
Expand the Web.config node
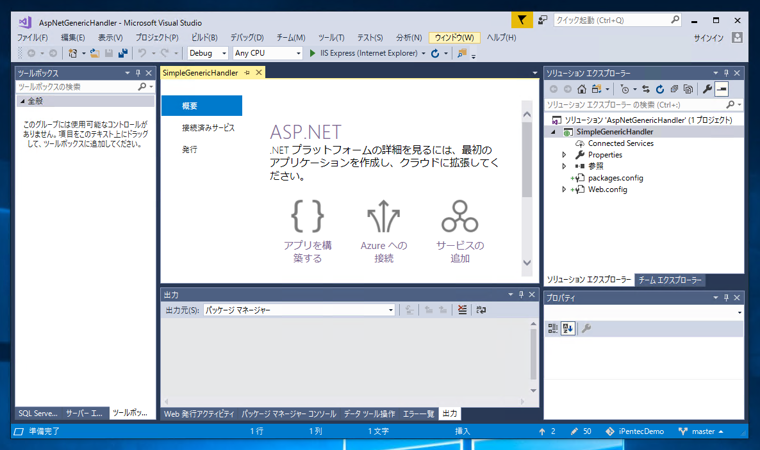[564, 190]
